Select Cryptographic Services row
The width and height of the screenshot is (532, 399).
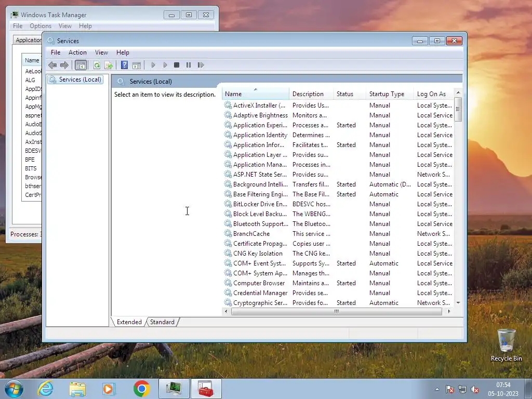(x=338, y=303)
